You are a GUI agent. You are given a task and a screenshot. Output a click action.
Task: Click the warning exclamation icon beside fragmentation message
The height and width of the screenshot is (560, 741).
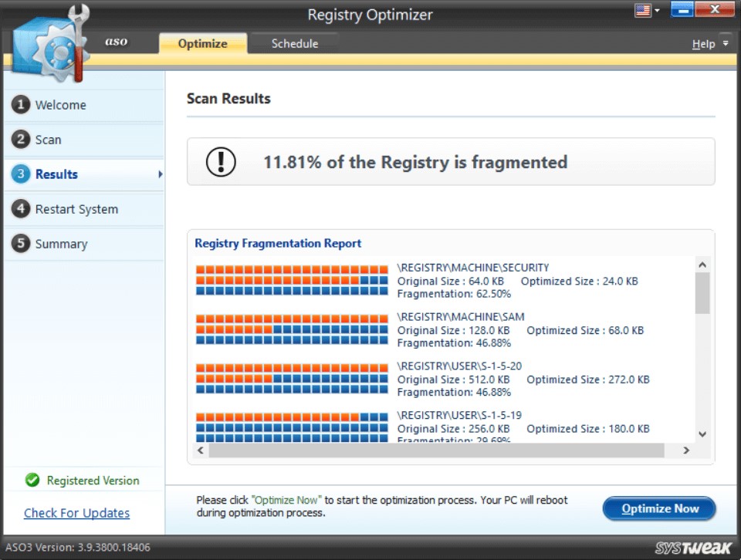click(221, 161)
